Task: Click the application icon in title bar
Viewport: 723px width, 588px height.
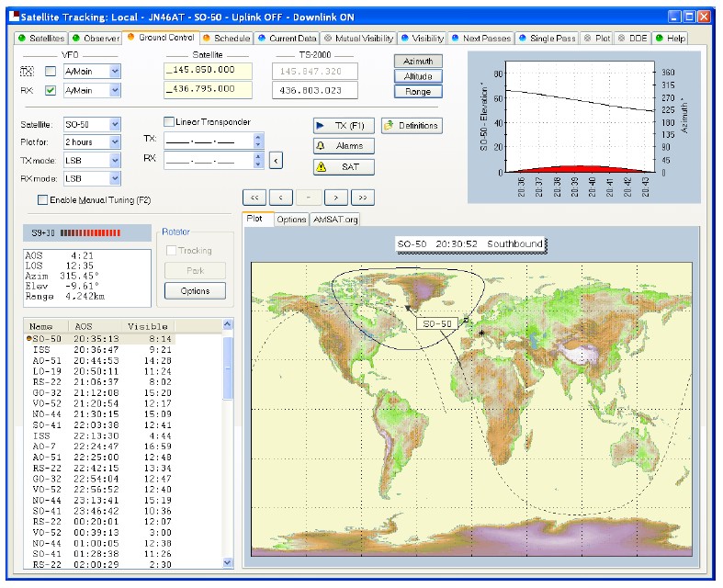Action: (x=15, y=17)
